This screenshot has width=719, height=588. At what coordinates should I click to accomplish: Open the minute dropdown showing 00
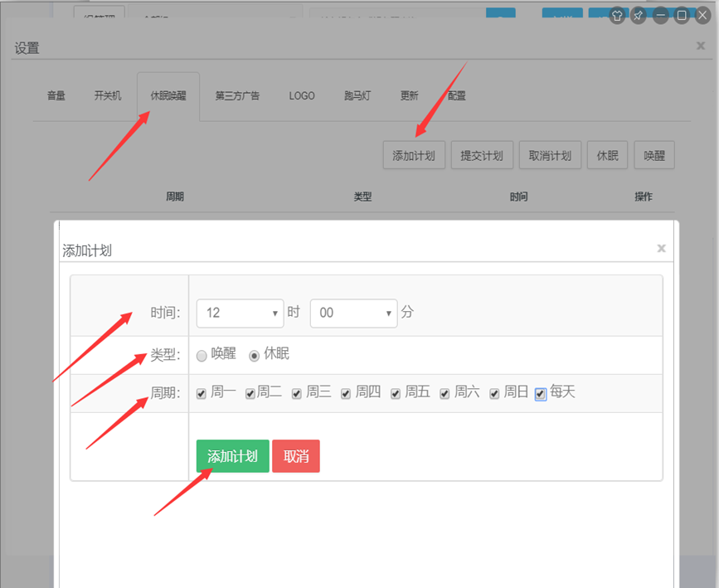point(354,313)
